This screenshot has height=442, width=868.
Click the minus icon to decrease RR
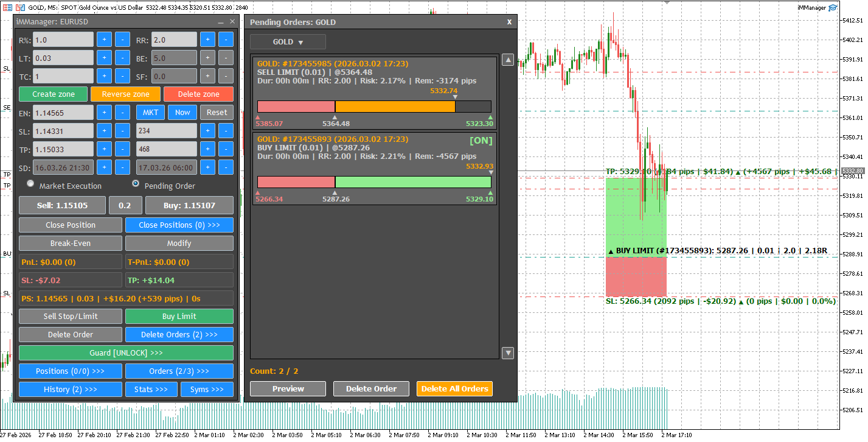point(226,39)
